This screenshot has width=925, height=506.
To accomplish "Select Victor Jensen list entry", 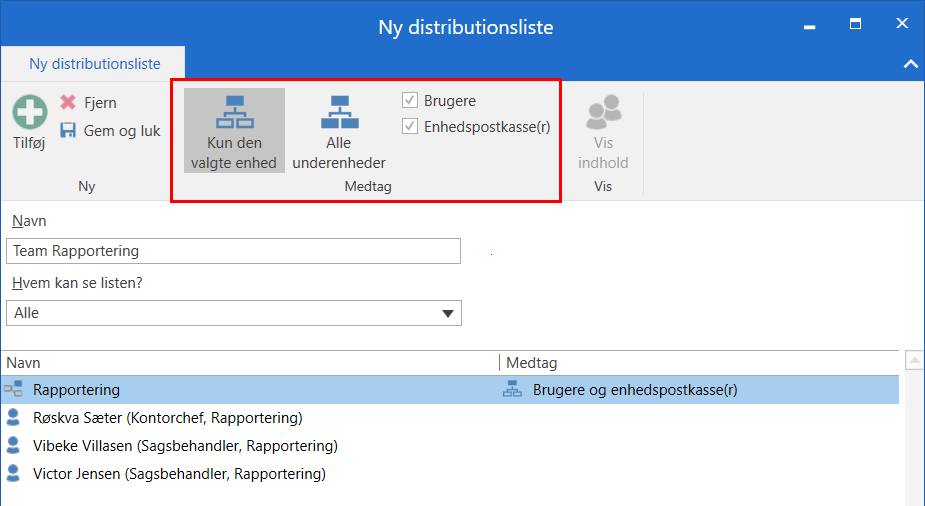I will click(x=179, y=474).
